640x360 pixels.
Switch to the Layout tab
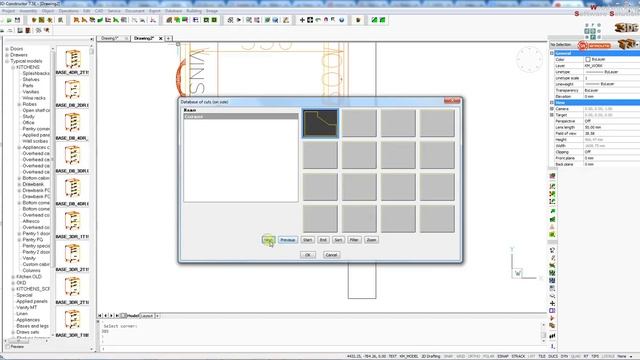[x=147, y=316]
